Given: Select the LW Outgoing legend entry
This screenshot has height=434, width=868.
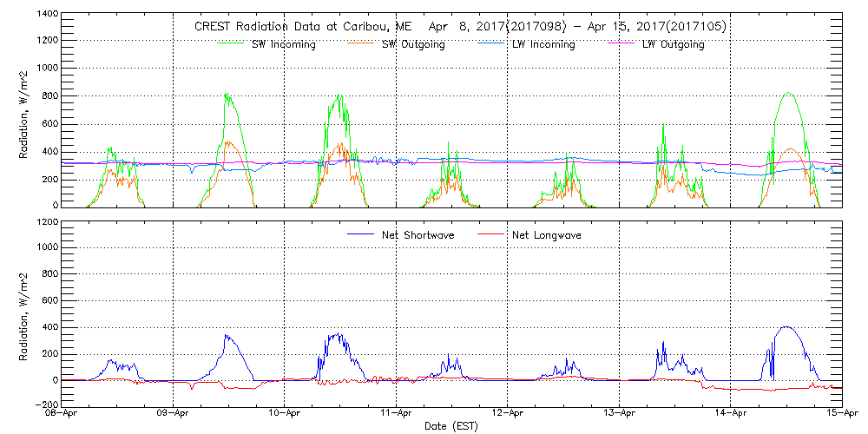Looking at the screenshot, I should pyautogui.click(x=673, y=44).
